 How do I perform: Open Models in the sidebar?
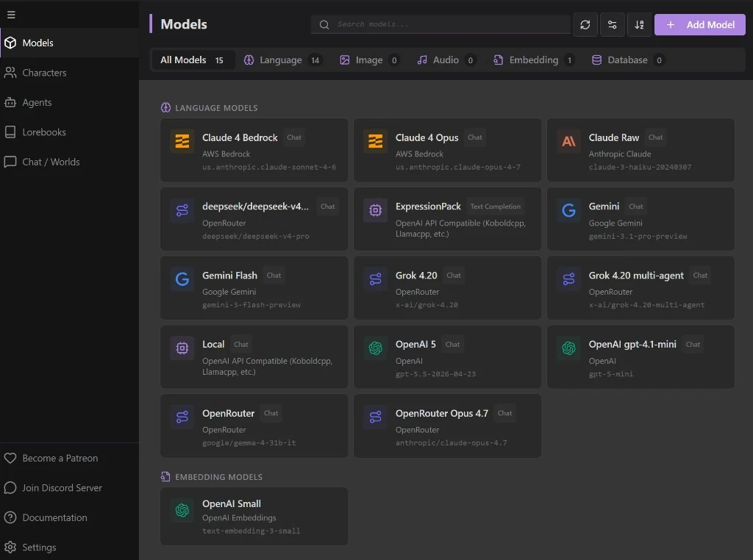coord(70,43)
